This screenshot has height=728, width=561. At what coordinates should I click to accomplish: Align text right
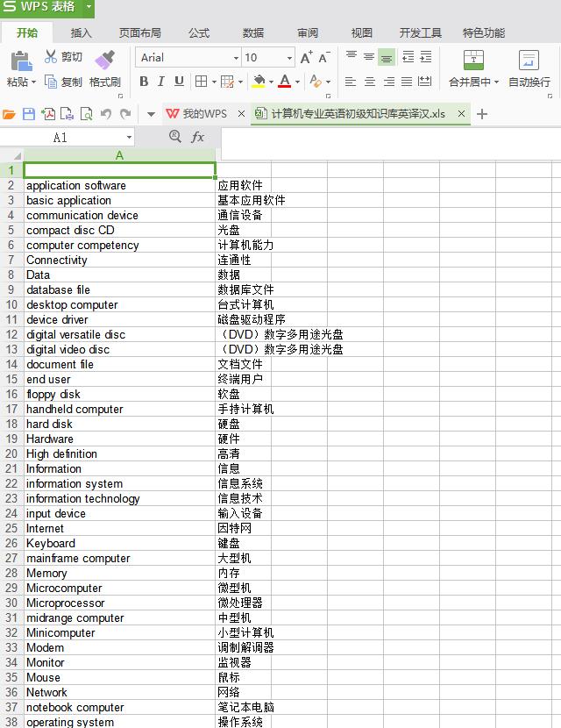pos(389,82)
